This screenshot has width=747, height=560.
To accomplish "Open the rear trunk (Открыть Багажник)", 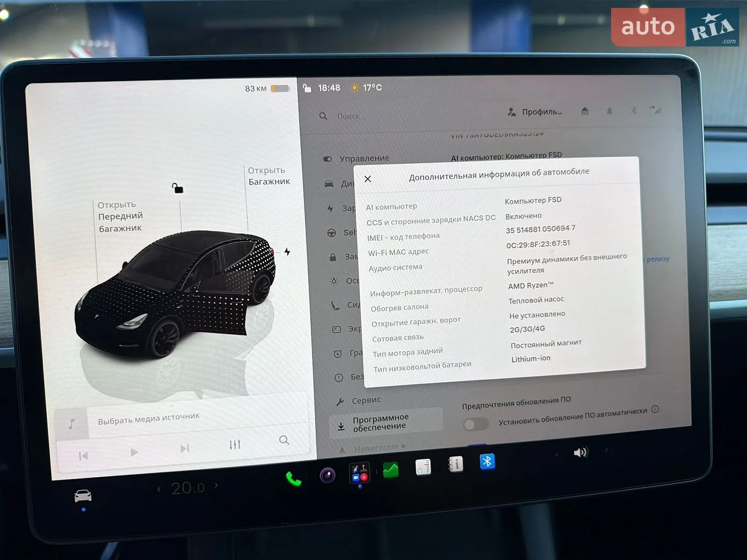I will pyautogui.click(x=269, y=176).
